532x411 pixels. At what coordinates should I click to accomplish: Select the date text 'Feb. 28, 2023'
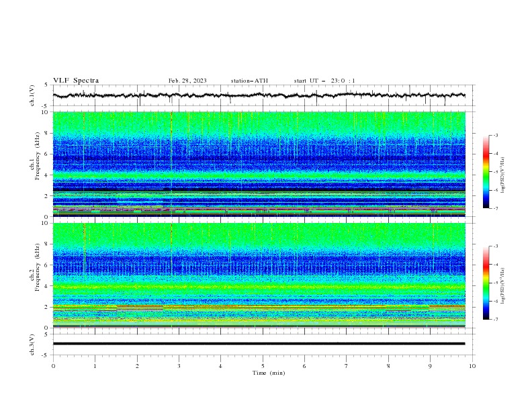[187, 81]
